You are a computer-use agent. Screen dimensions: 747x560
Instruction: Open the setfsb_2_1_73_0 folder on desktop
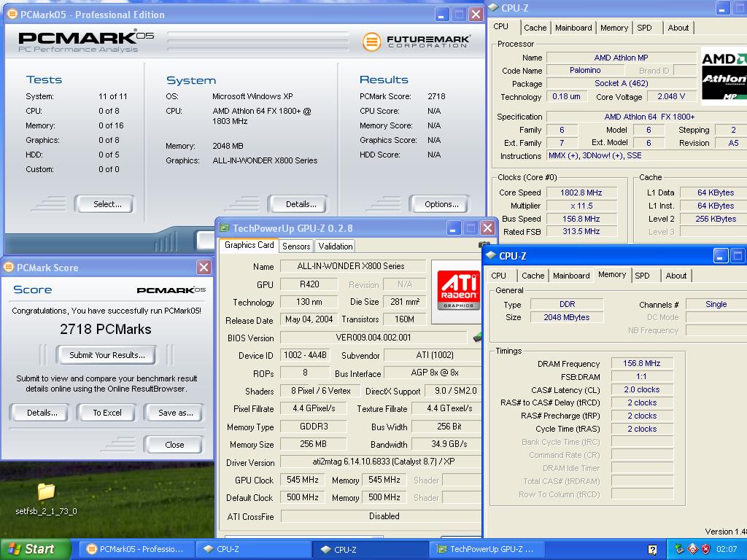pos(46,498)
